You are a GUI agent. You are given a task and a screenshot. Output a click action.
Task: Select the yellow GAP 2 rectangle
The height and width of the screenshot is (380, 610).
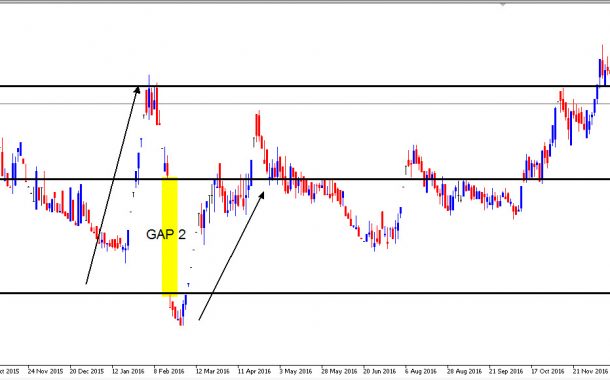point(170,236)
